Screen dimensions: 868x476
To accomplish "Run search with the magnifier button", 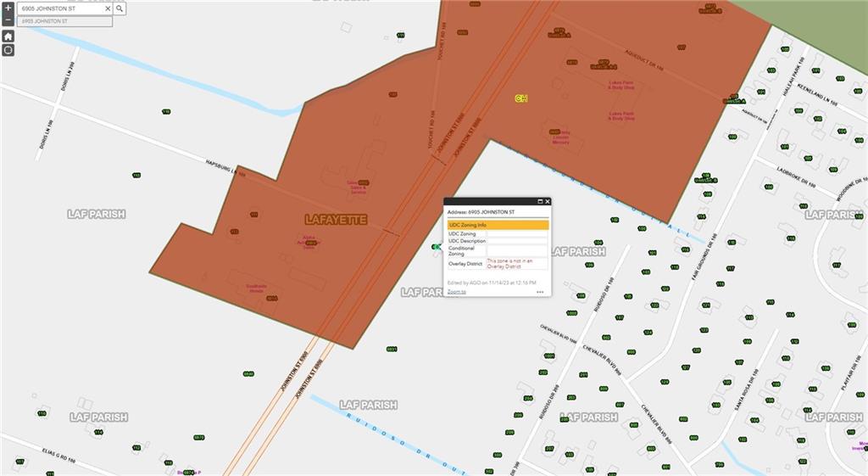I will coord(120,8).
